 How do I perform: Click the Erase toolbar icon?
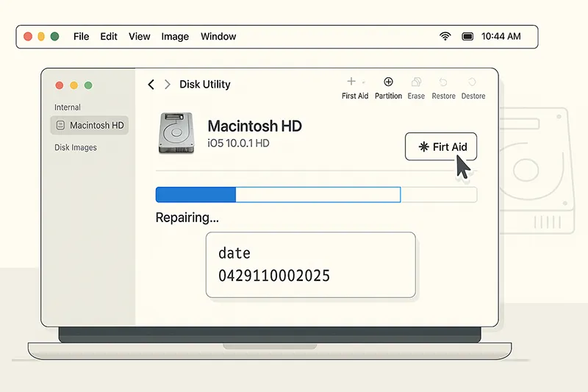(x=416, y=82)
